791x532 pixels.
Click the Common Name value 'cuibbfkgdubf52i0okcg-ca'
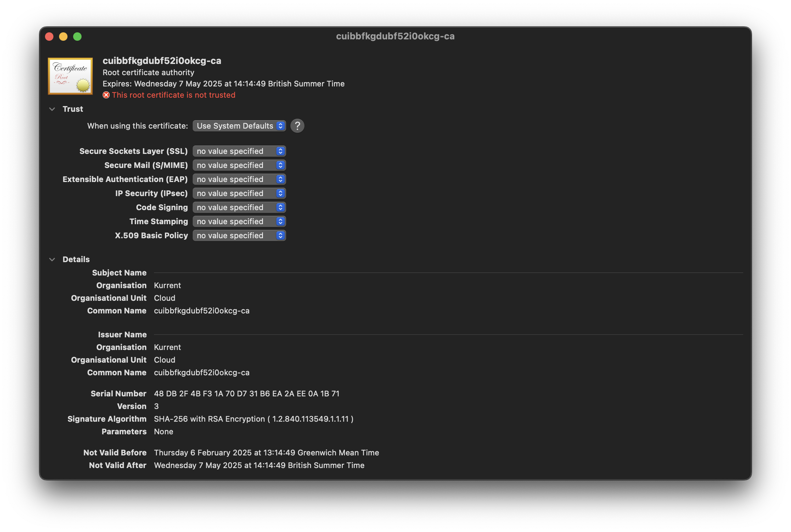click(x=201, y=310)
